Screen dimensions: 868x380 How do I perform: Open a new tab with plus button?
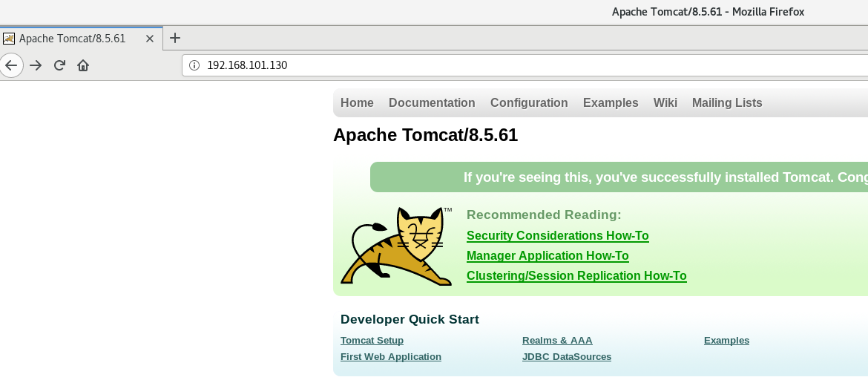175,38
